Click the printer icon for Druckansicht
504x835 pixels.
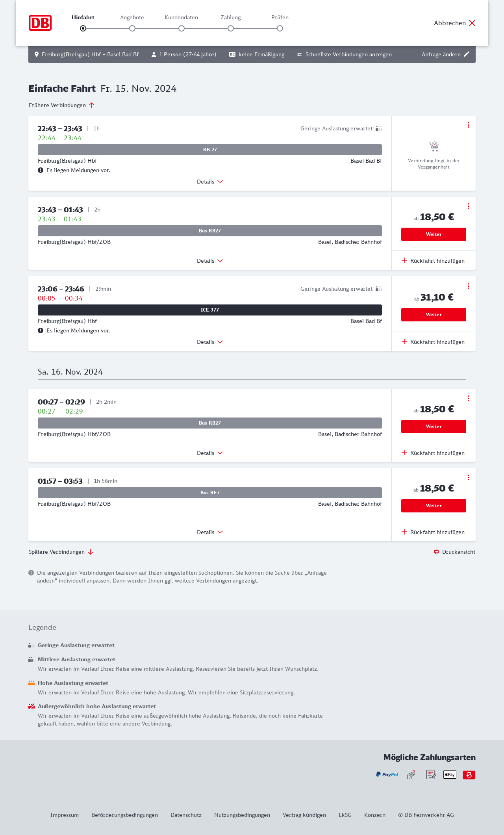[436, 552]
